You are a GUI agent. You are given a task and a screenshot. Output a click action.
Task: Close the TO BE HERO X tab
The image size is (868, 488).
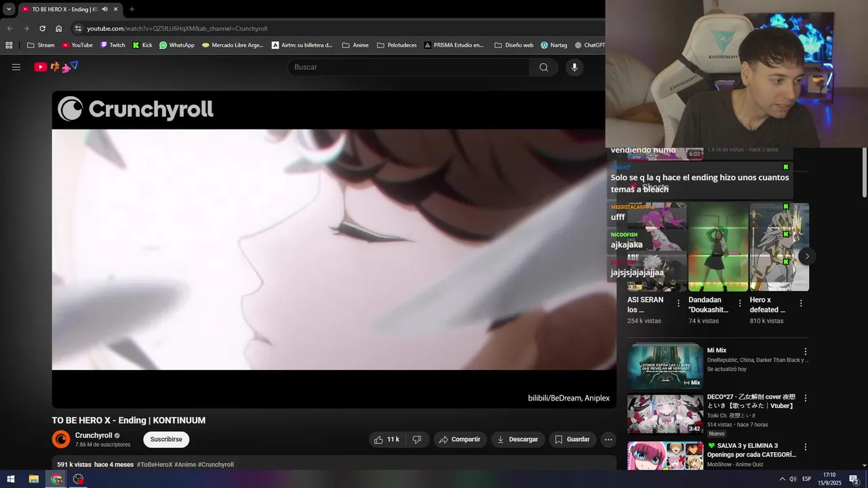[x=116, y=9]
